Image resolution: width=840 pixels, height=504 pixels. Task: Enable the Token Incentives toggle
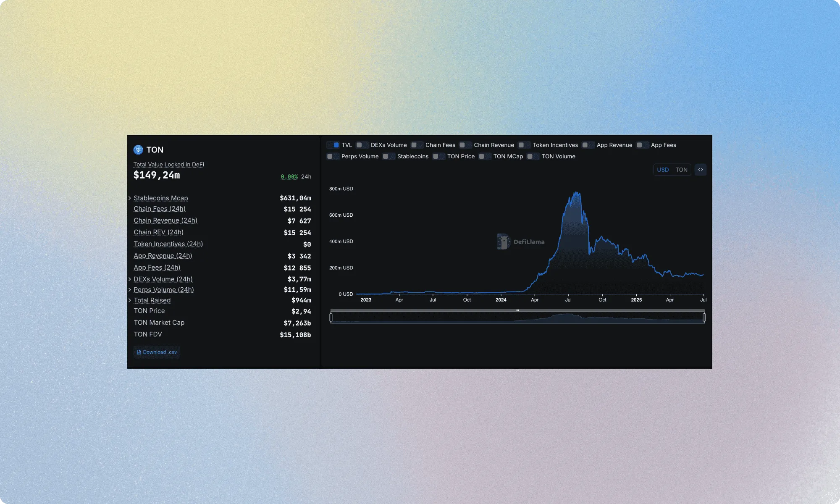point(525,145)
